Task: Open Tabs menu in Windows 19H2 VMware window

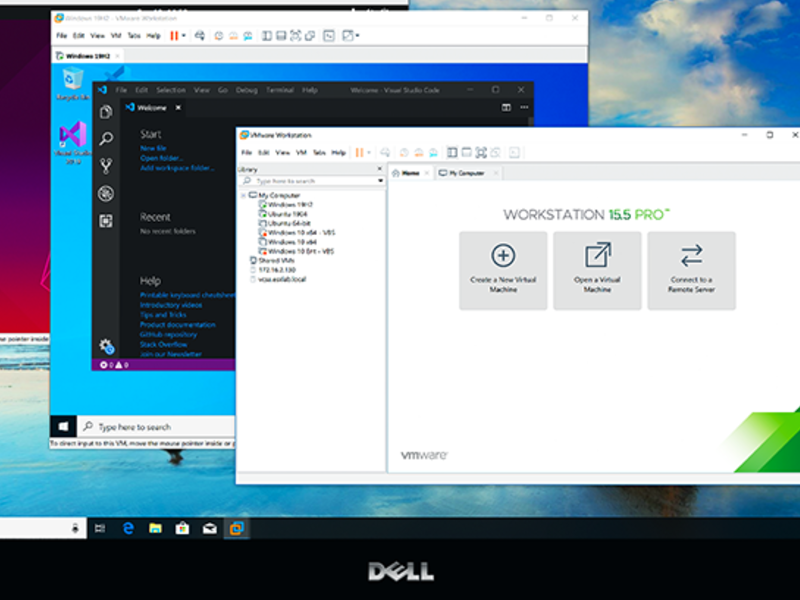Action: pos(134,36)
